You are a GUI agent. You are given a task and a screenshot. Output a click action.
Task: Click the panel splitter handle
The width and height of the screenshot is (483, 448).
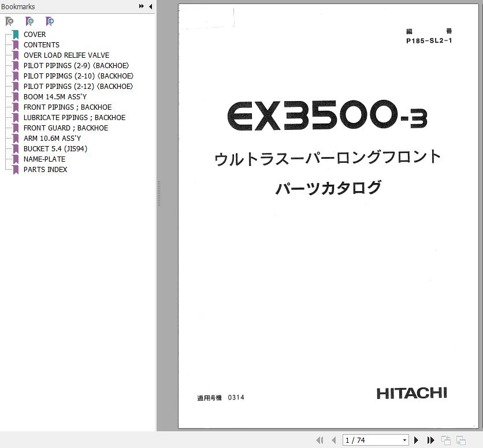click(159, 194)
